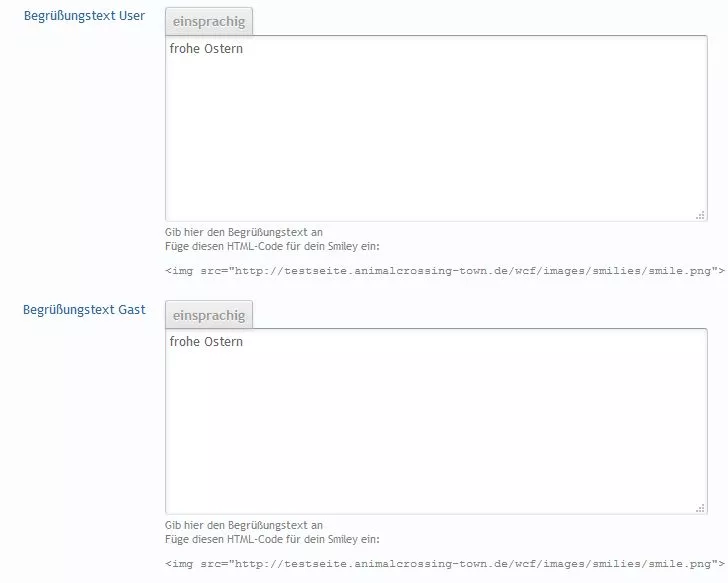Click "Gib hier den Begrüßungstext an" under User field

pyautogui.click(x=244, y=232)
